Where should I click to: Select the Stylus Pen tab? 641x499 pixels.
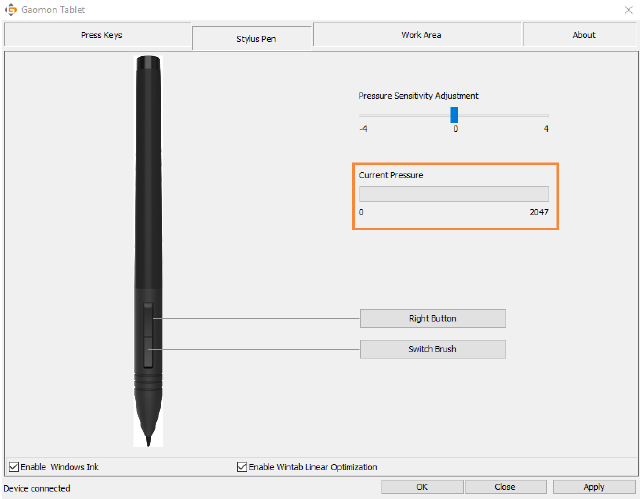tap(252, 38)
